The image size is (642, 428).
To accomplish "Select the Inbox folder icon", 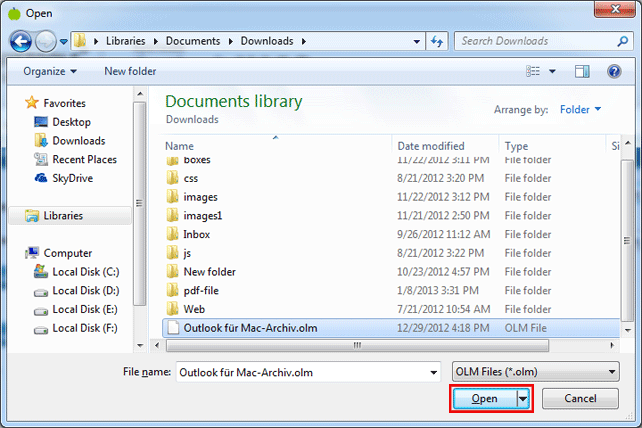I will pyautogui.click(x=172, y=234).
